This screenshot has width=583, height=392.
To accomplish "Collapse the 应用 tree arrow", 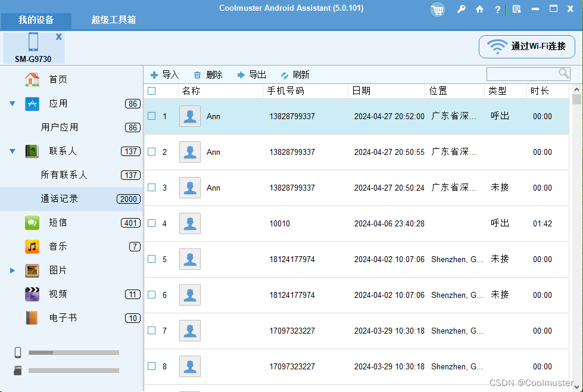I will (13, 104).
